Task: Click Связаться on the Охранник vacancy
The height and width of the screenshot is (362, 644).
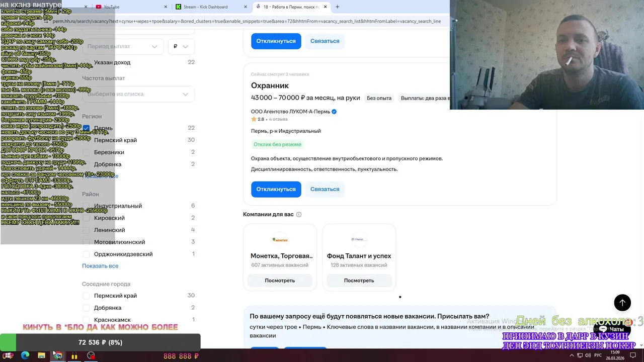Action: click(325, 190)
